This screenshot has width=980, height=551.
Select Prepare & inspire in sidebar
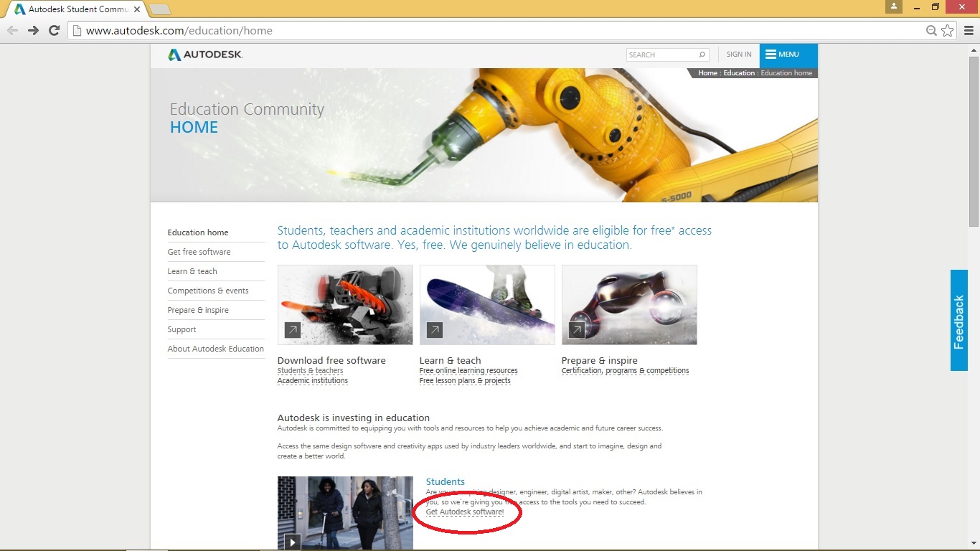click(x=198, y=310)
